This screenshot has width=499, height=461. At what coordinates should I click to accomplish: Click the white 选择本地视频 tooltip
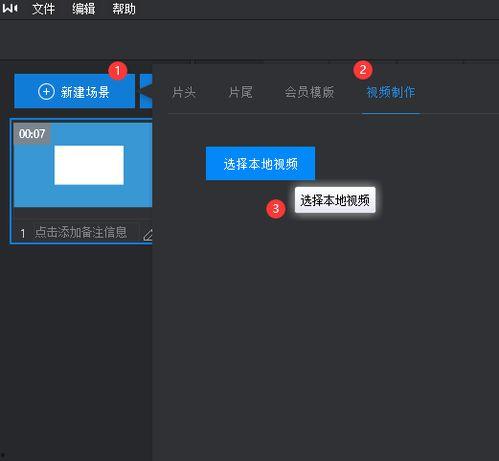pyautogui.click(x=335, y=200)
